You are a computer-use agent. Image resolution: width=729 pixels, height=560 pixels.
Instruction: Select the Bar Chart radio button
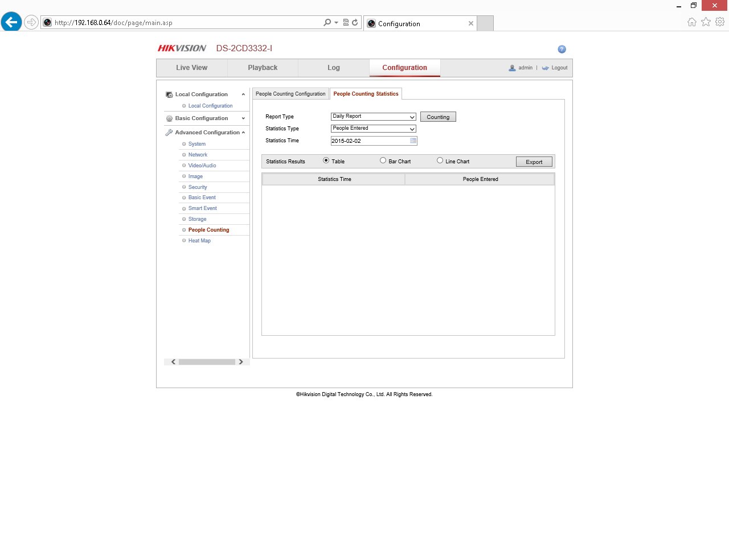point(383,160)
